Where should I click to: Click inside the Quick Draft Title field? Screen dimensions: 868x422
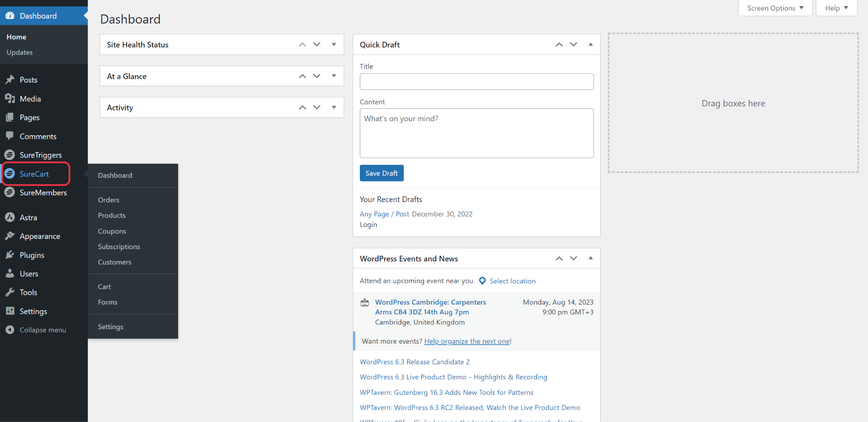pyautogui.click(x=476, y=81)
